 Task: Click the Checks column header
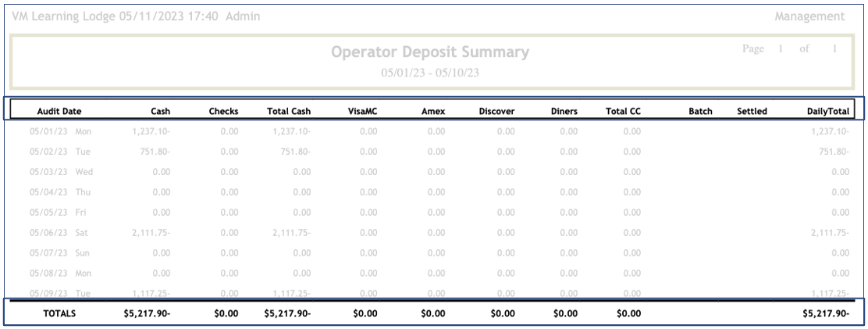click(x=223, y=111)
